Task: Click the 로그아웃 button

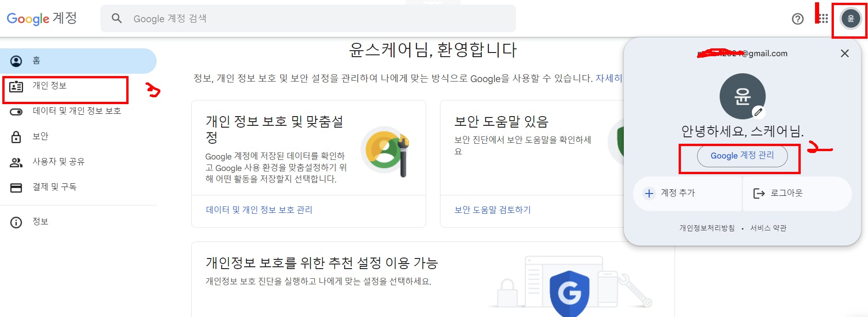Action: [x=797, y=194]
